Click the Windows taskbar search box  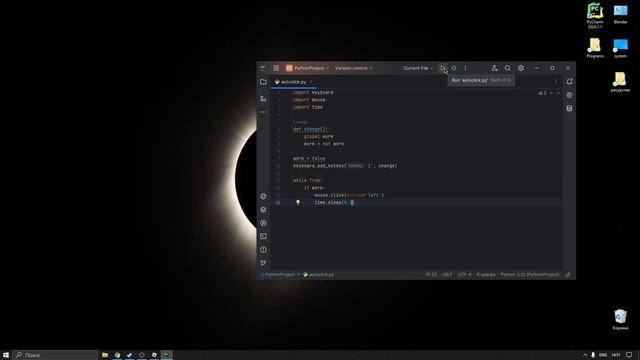coord(55,355)
